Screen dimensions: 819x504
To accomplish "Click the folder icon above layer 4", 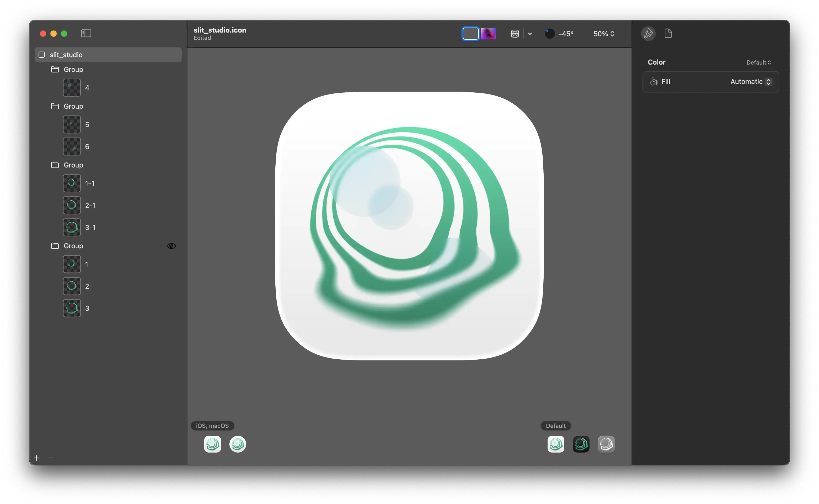I will click(x=55, y=69).
